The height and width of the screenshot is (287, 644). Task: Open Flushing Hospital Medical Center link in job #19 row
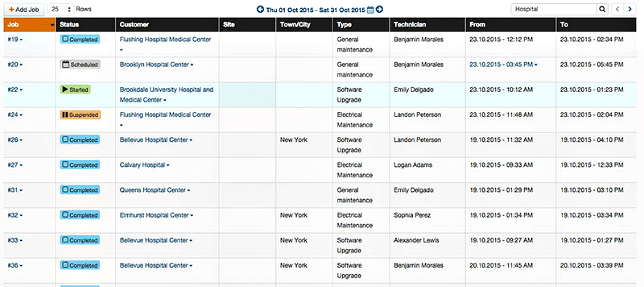coord(165,40)
